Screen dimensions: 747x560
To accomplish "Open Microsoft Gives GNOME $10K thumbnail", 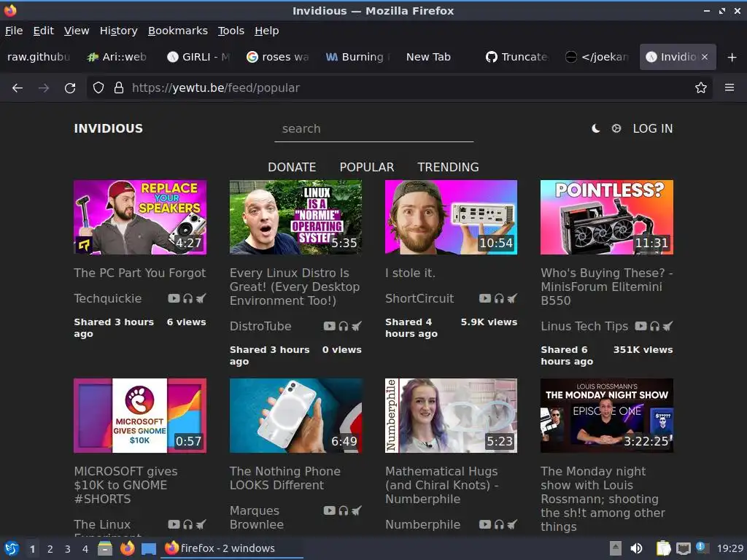I will (140, 416).
